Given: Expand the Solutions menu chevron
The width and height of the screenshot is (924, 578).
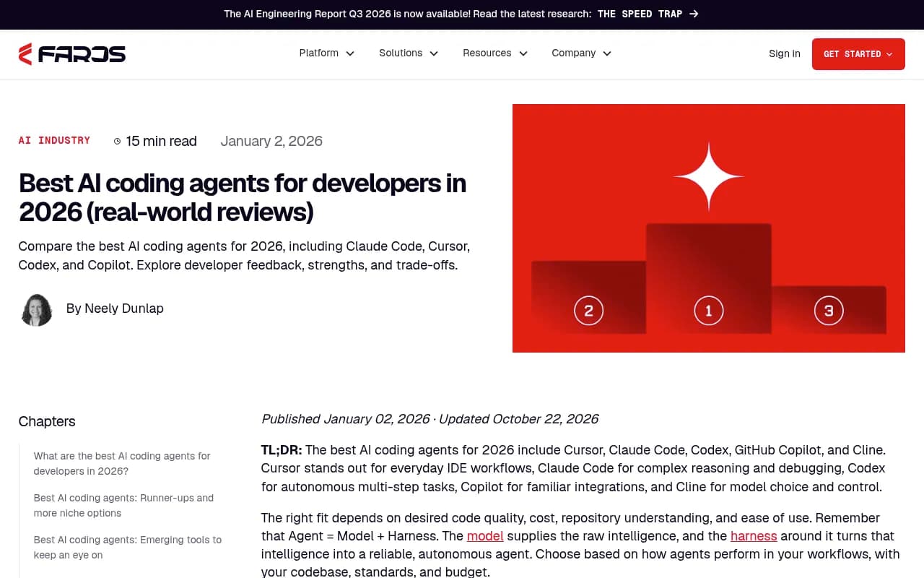Looking at the screenshot, I should (x=434, y=53).
